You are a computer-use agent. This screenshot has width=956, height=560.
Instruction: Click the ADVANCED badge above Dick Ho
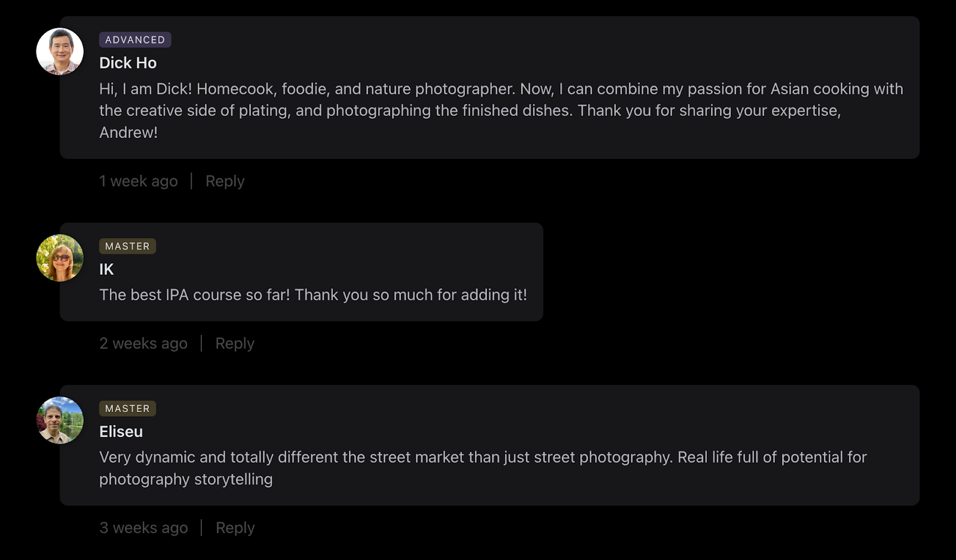(x=135, y=39)
